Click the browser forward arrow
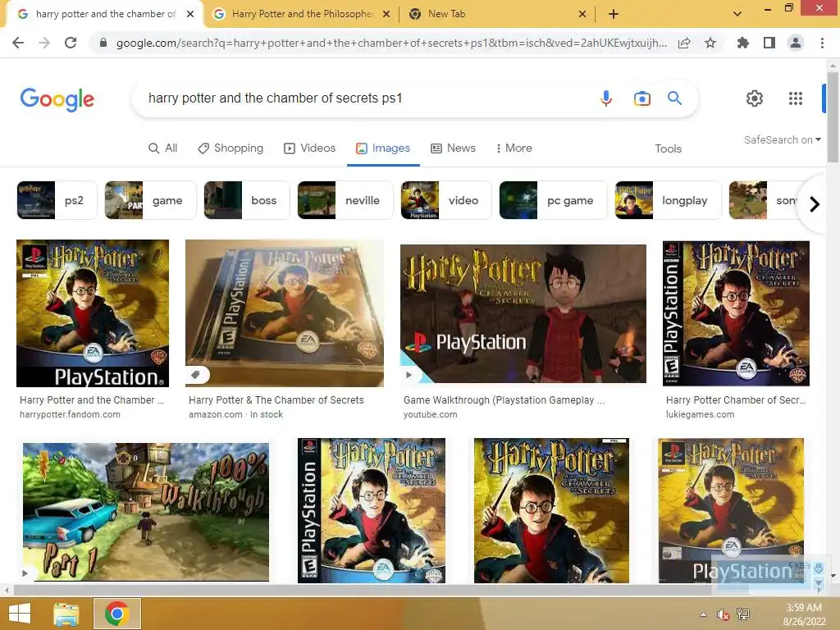The height and width of the screenshot is (630, 840). 44,43
